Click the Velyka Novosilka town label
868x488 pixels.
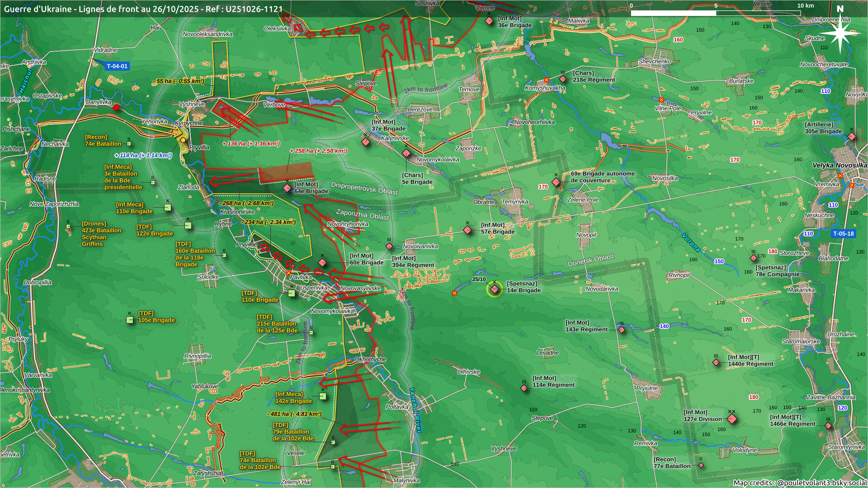pyautogui.click(x=840, y=165)
